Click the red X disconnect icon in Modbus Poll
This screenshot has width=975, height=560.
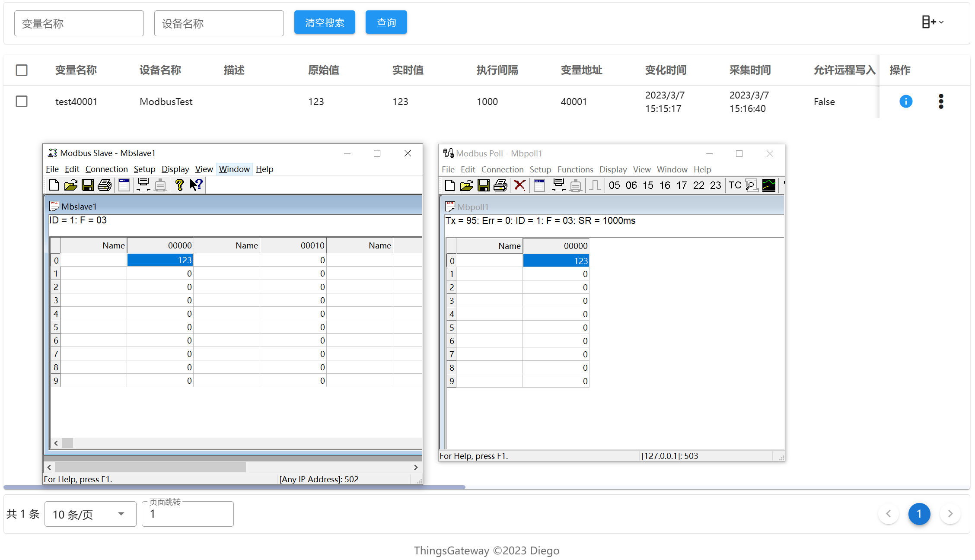tap(519, 186)
